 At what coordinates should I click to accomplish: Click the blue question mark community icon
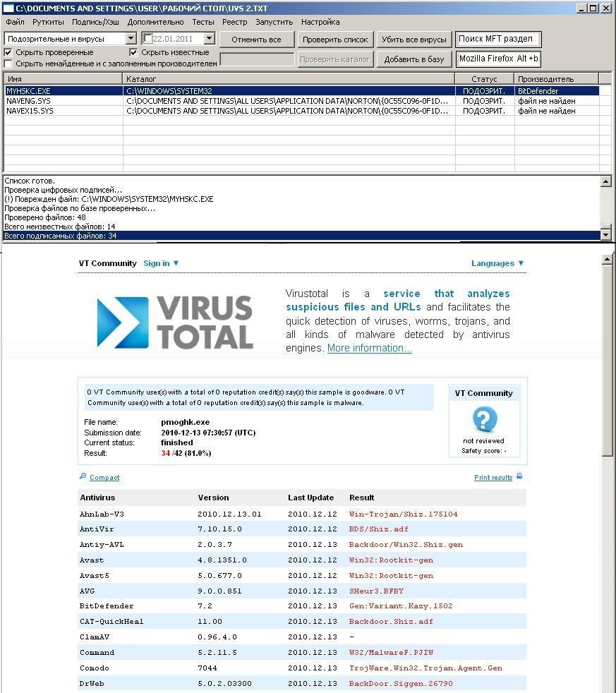point(485,419)
